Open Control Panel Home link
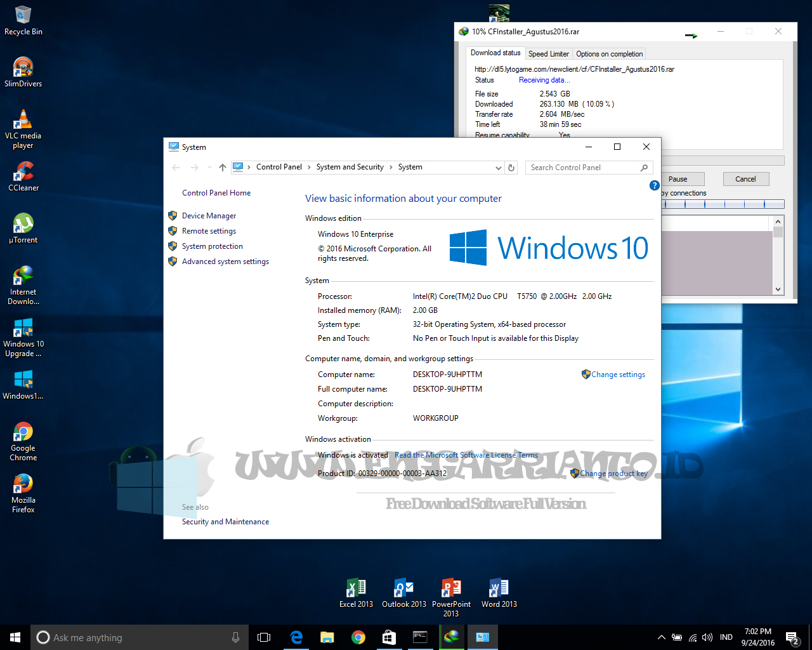Image resolution: width=812 pixels, height=650 pixels. (216, 193)
